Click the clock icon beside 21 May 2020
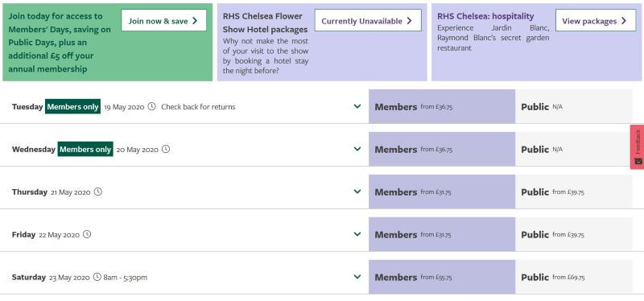The height and width of the screenshot is (301, 644). point(97,192)
